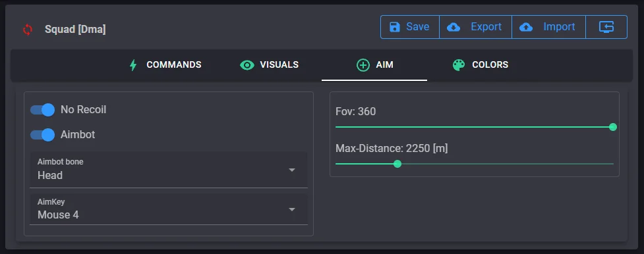Click the Export button text
Image resolution: width=644 pixels, height=254 pixels.
486,27
